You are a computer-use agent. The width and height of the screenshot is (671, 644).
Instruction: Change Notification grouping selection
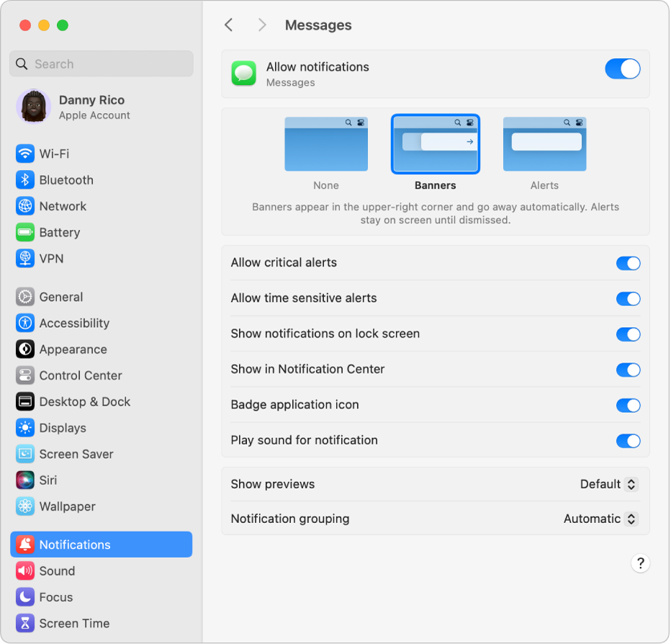coord(600,519)
